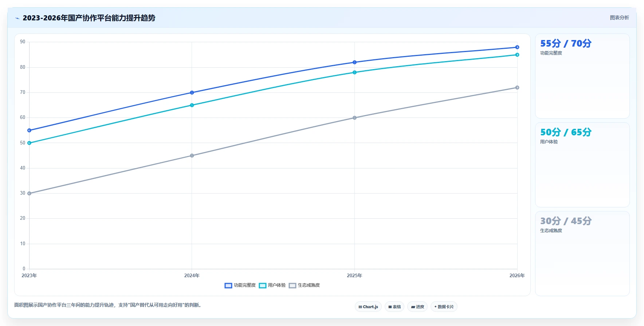Click the 2026年 x-axis label
This screenshot has height=326, width=644.
point(517,275)
